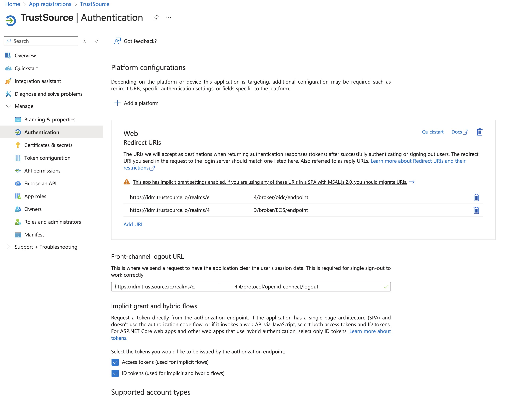Expand Support + Troubleshooting section
The width and height of the screenshot is (532, 399).
pos(8,247)
